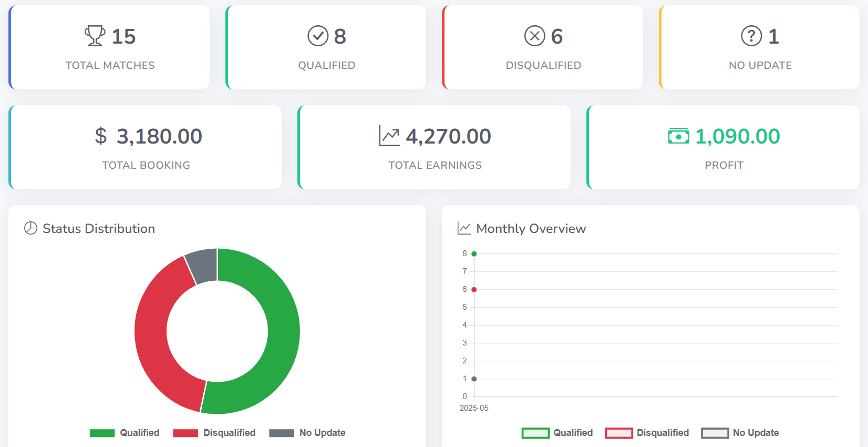Click the trending graph icon in Total Earnings
The width and height of the screenshot is (868, 447).
[x=389, y=136]
